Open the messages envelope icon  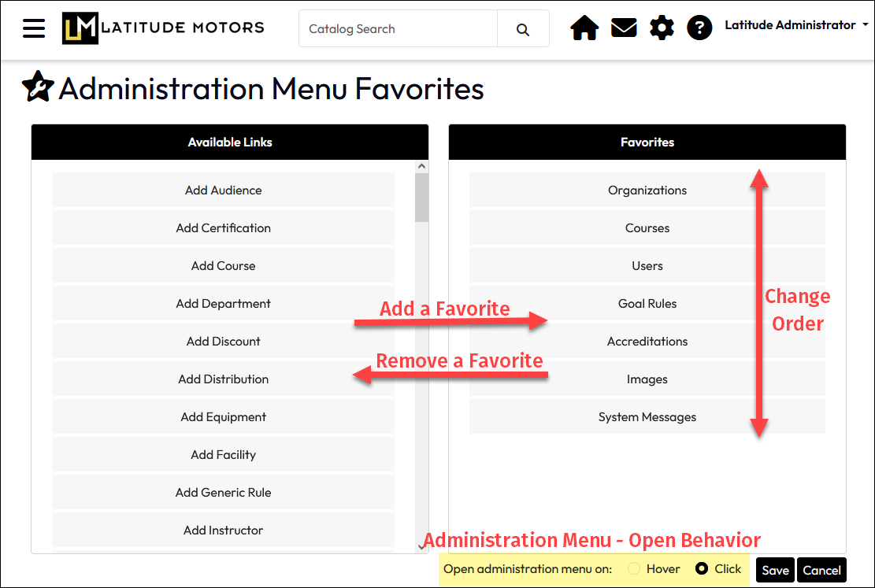624,28
